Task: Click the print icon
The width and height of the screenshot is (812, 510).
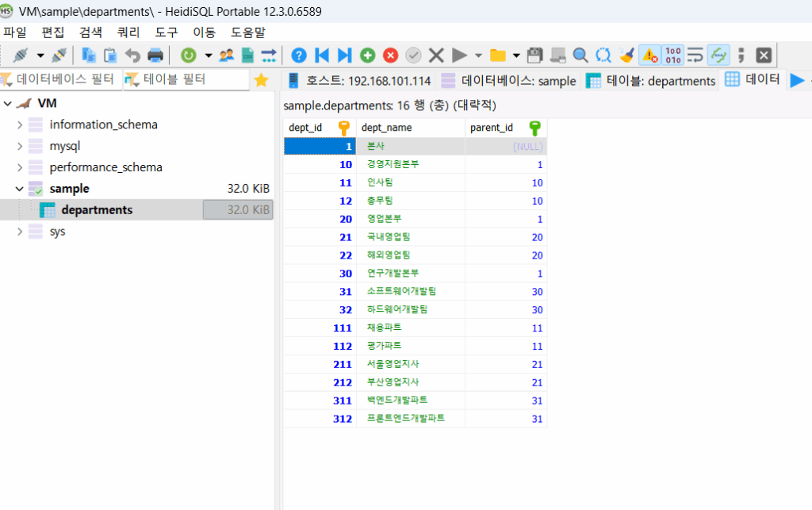Action: tap(155, 55)
